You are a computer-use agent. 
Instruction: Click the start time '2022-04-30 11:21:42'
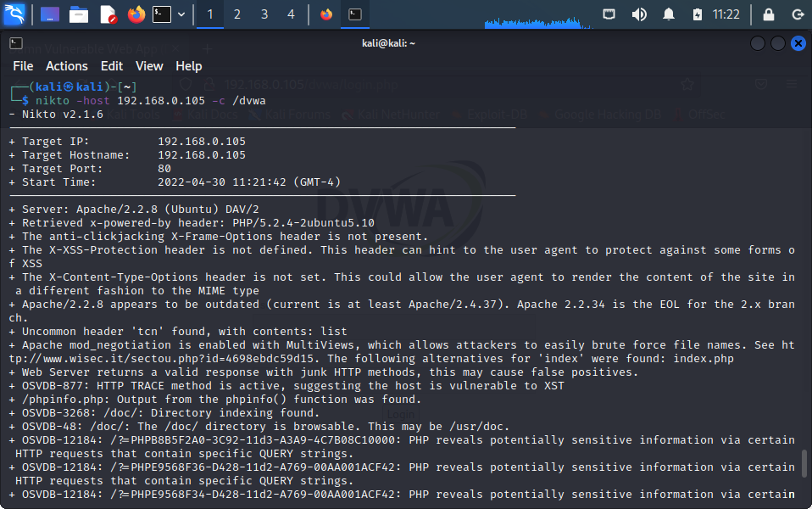click(x=222, y=182)
